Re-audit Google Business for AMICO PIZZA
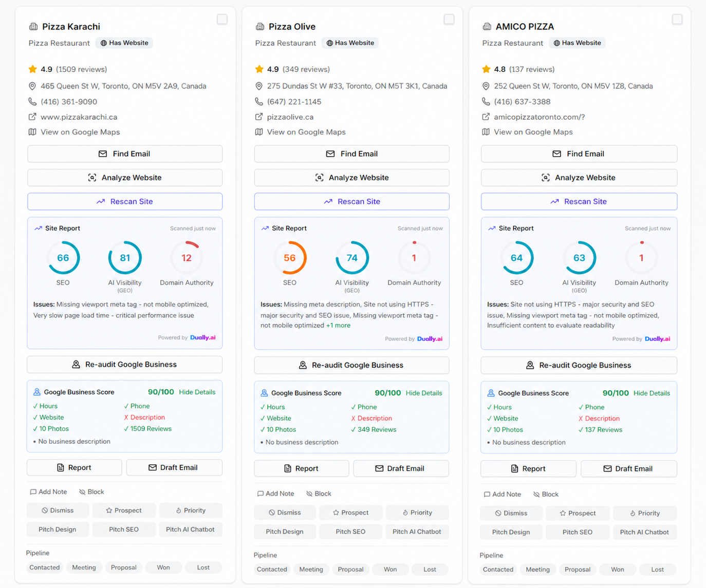 point(579,365)
